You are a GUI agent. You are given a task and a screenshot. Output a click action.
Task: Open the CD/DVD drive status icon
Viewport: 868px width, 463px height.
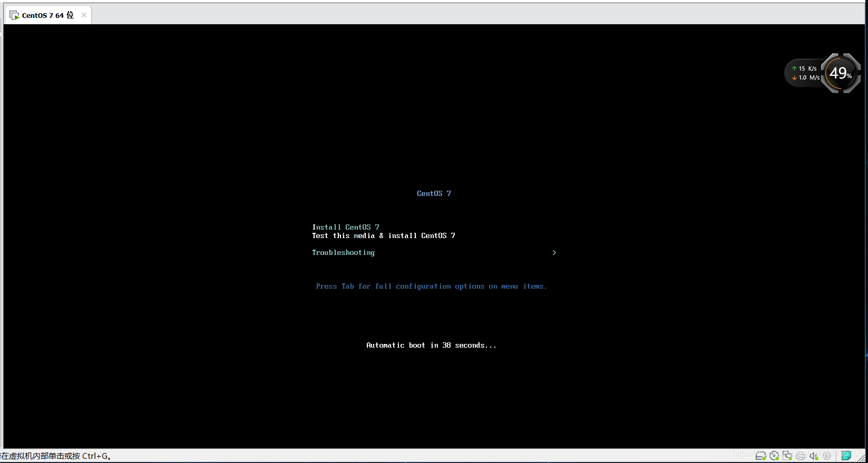(774, 456)
